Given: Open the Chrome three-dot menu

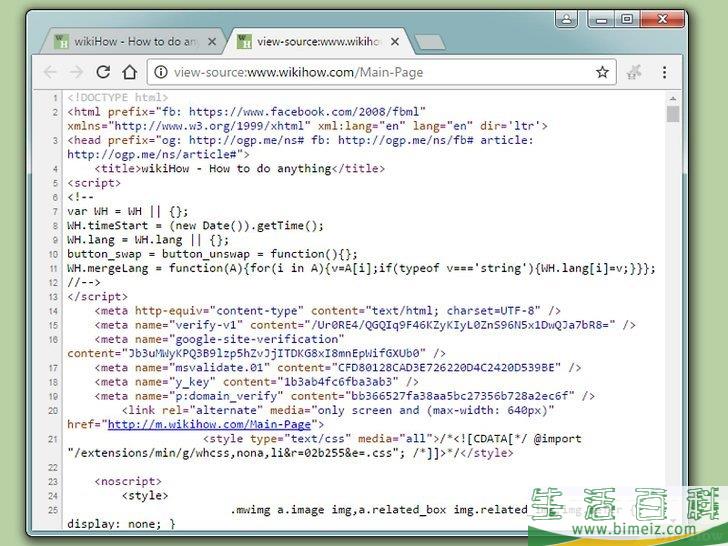Looking at the screenshot, I should pyautogui.click(x=664, y=72).
